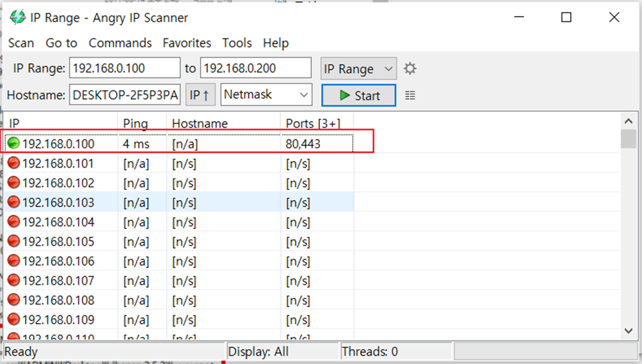642x364 pixels.
Task: Expand the IP Range feeder dropdown
Action: tap(358, 68)
